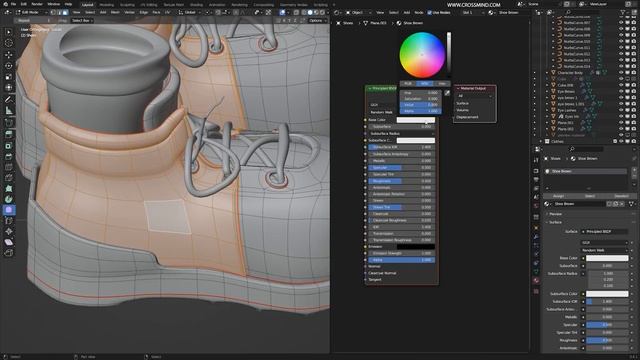This screenshot has height=360, width=640.
Task: Switch to the Layout workspace tab
Action: coord(87,5)
